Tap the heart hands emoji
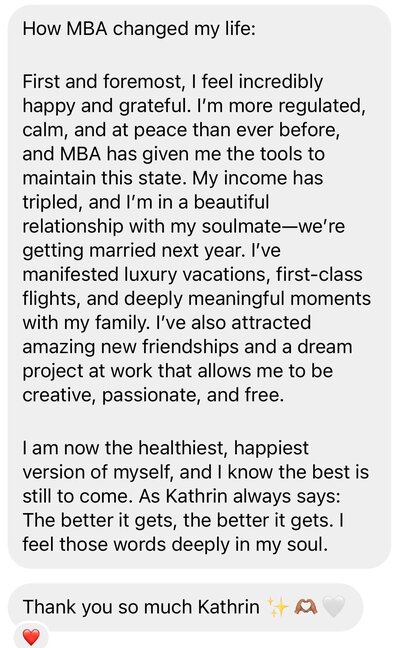The width and height of the screenshot is (400, 648). tap(306, 607)
